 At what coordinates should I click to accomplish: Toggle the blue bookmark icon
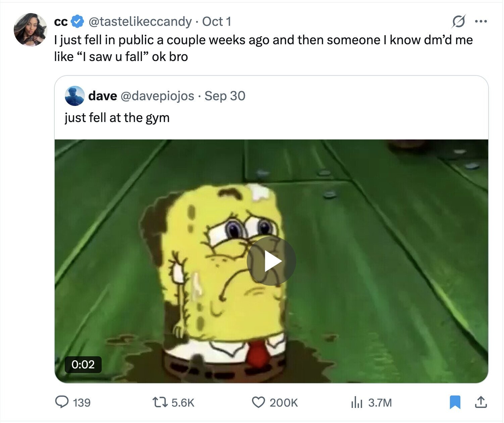(x=455, y=402)
